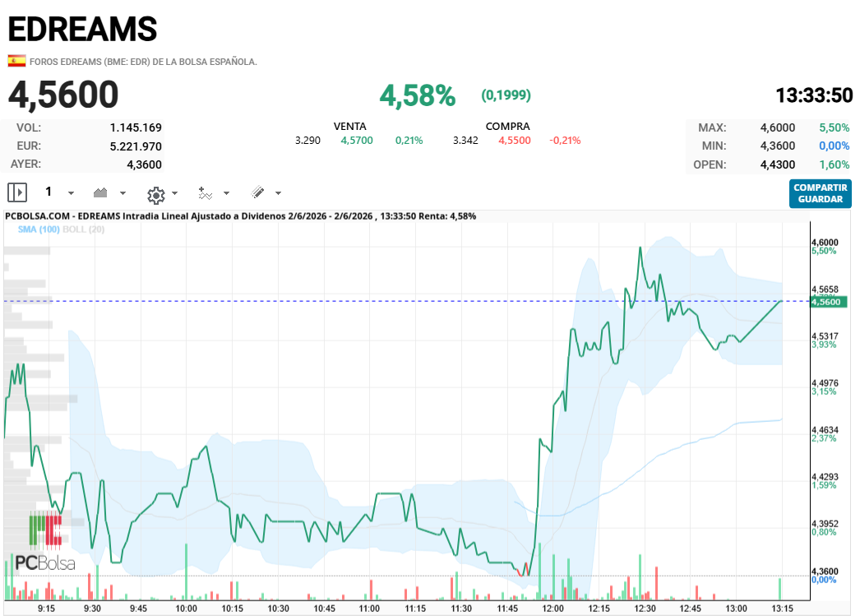860x616 pixels.
Task: Click the green 4,5600 price tag on axis
Action: [x=829, y=302]
